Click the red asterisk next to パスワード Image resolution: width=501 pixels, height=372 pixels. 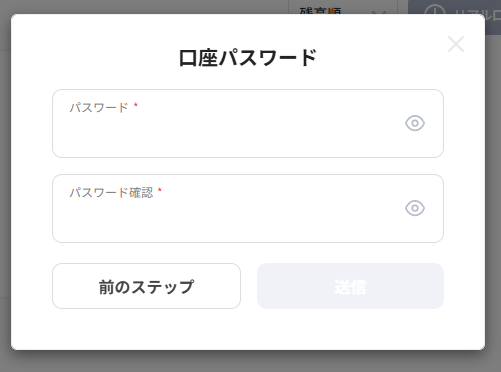coord(136,105)
